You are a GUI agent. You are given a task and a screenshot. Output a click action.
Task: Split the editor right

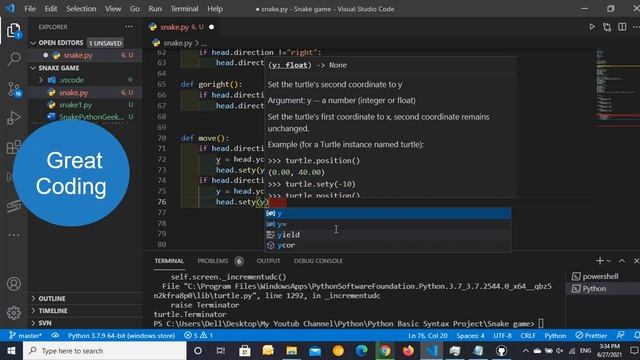(x=622, y=27)
